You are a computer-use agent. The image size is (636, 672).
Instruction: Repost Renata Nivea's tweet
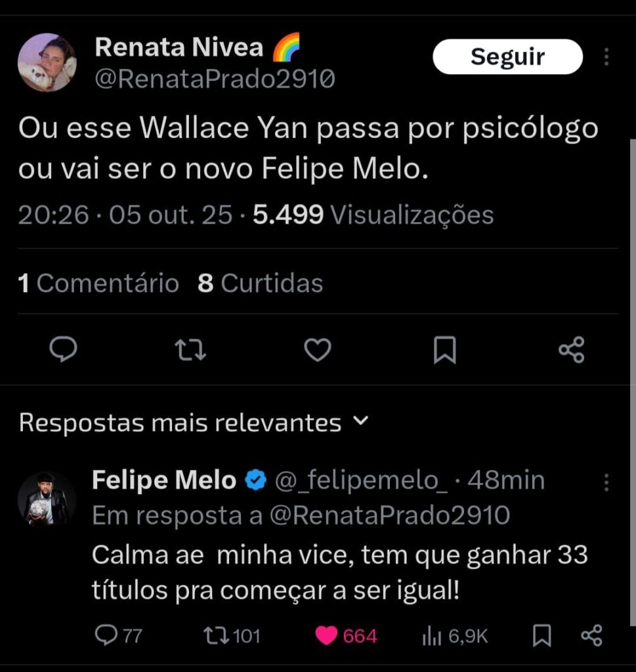[x=192, y=350]
